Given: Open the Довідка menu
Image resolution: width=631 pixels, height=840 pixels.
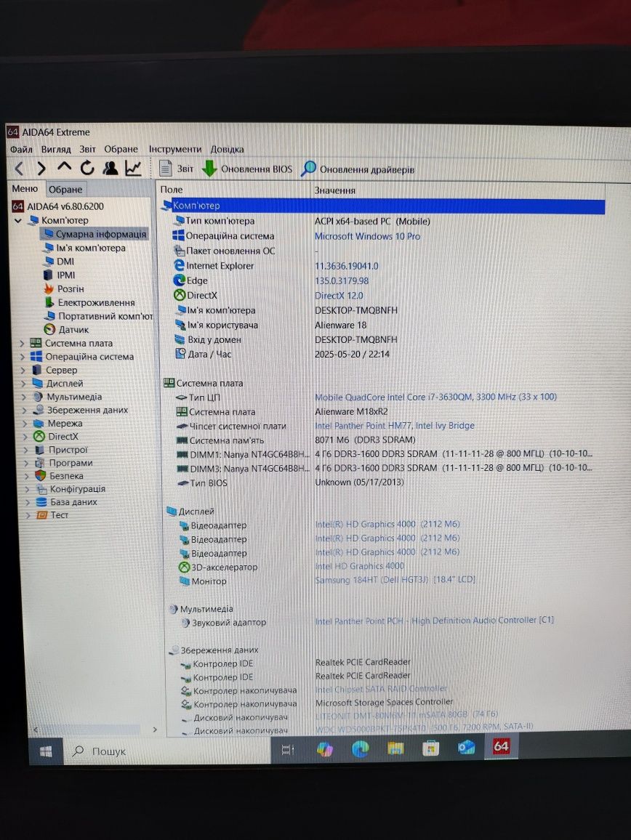Looking at the screenshot, I should click(x=227, y=149).
